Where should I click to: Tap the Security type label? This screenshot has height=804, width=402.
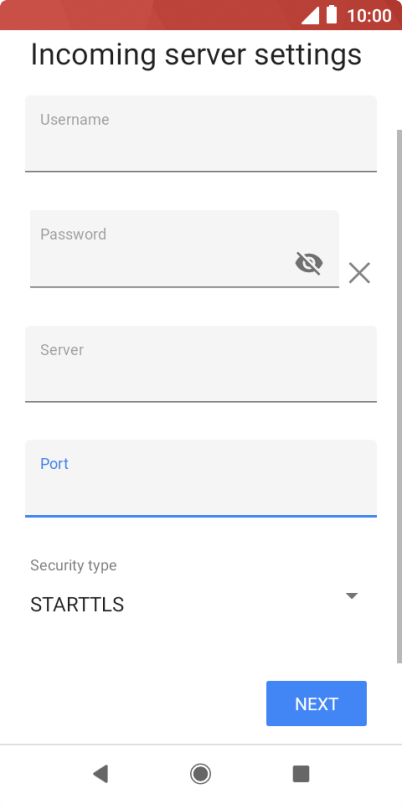click(73, 565)
